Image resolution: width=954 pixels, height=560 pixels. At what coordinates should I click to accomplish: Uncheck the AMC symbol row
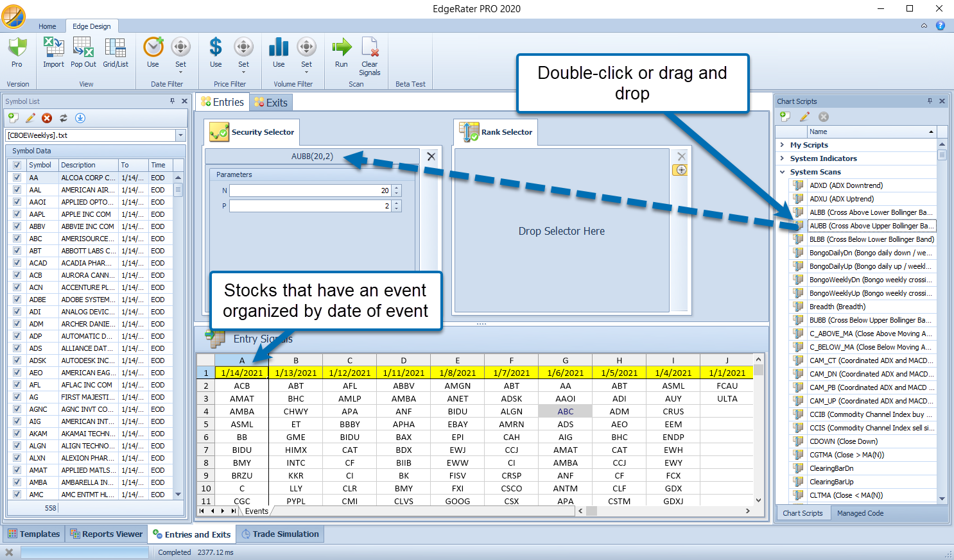17,495
